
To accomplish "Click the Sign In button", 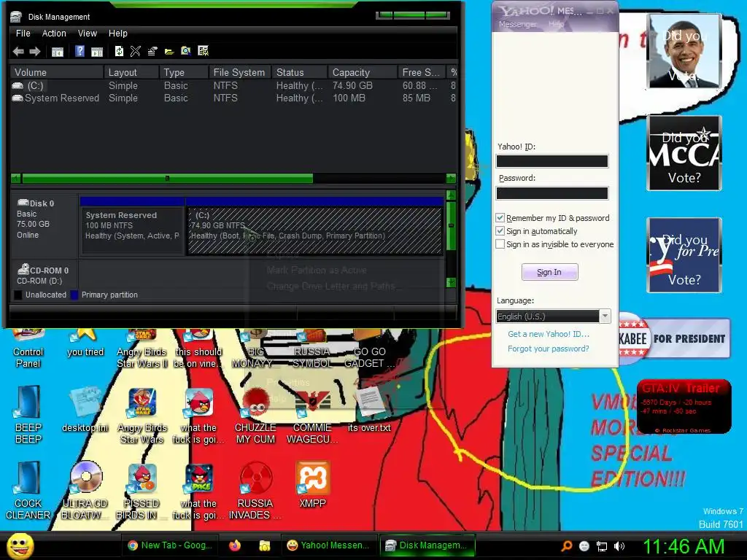I will (x=549, y=272).
